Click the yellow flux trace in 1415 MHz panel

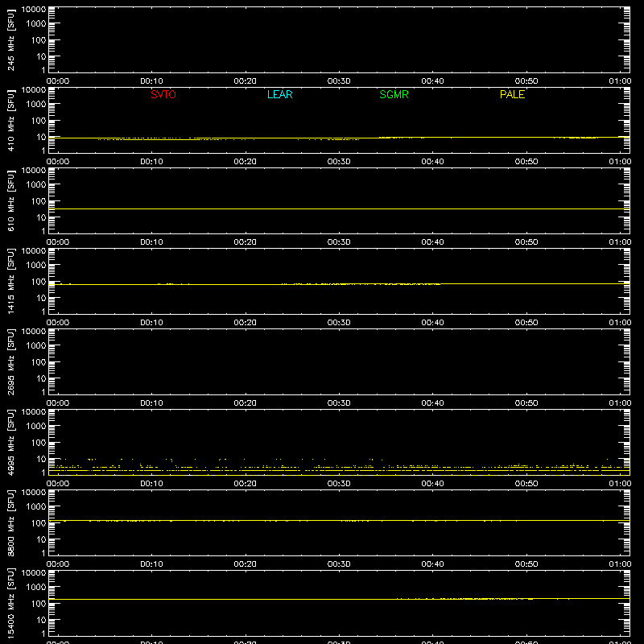[339, 284]
